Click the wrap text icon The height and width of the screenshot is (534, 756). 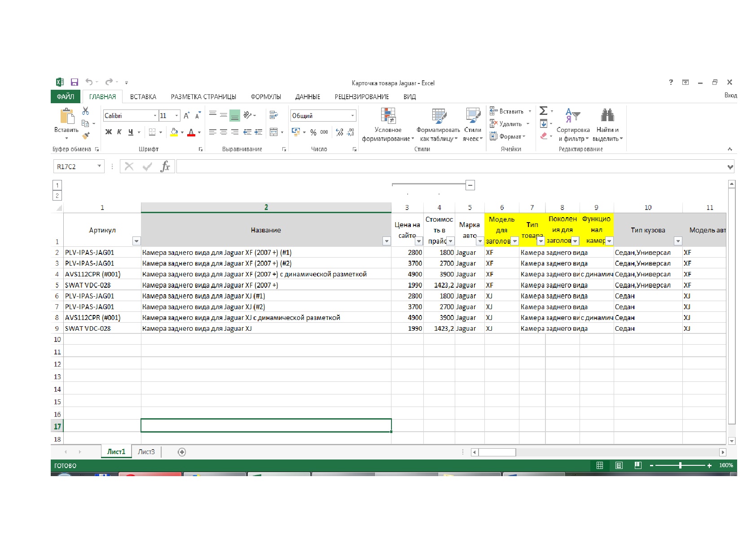pyautogui.click(x=273, y=115)
